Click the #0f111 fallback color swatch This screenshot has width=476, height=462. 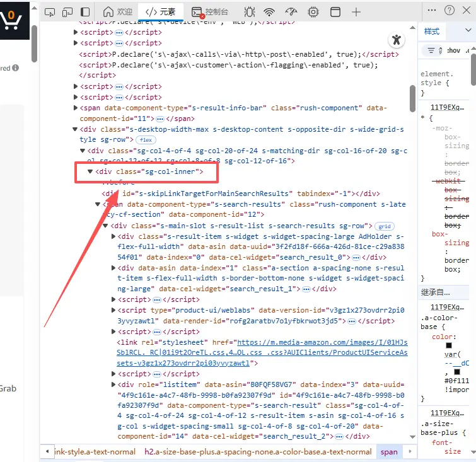point(457,372)
